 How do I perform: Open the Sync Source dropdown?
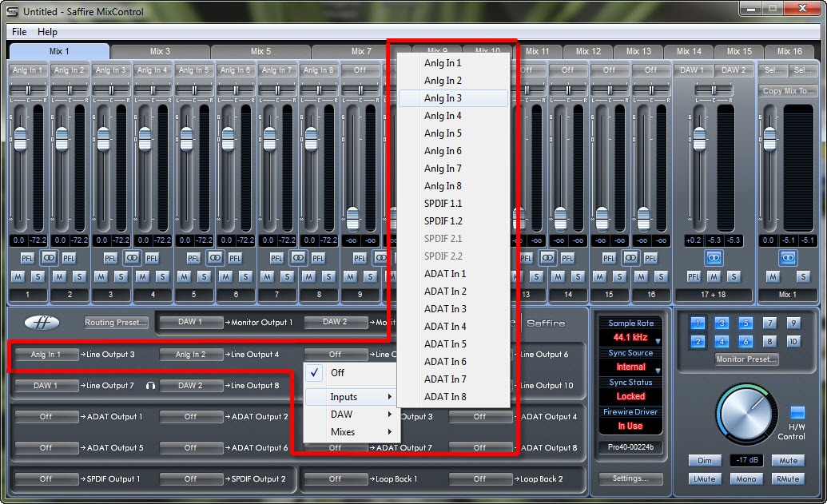(x=631, y=367)
